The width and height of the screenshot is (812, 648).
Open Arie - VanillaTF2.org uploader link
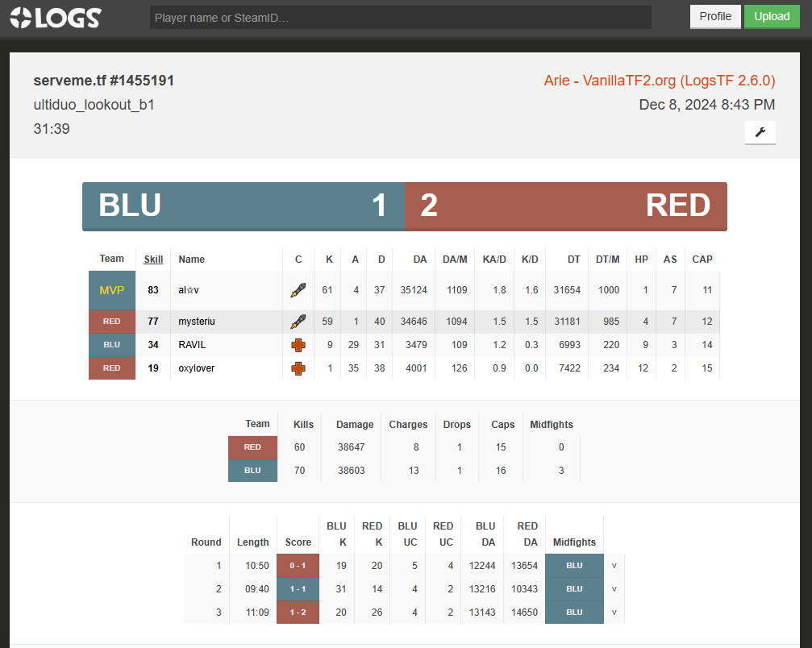click(x=659, y=81)
